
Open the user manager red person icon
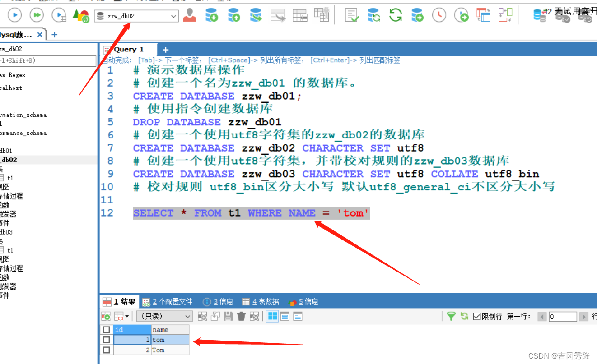tap(190, 15)
